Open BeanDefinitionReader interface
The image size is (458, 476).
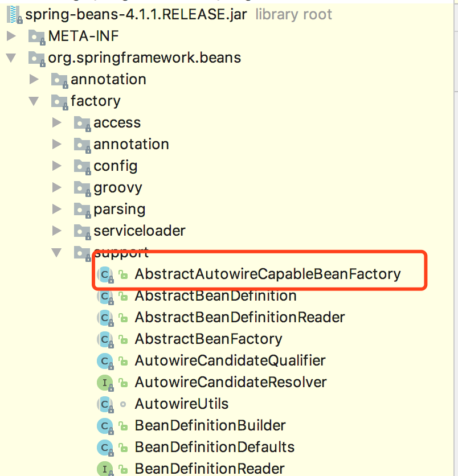(x=210, y=469)
